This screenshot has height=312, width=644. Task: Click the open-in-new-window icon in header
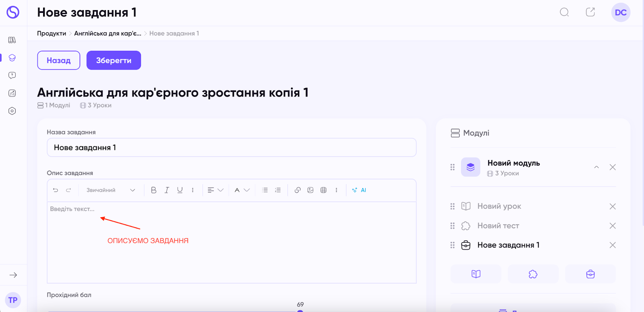click(590, 12)
